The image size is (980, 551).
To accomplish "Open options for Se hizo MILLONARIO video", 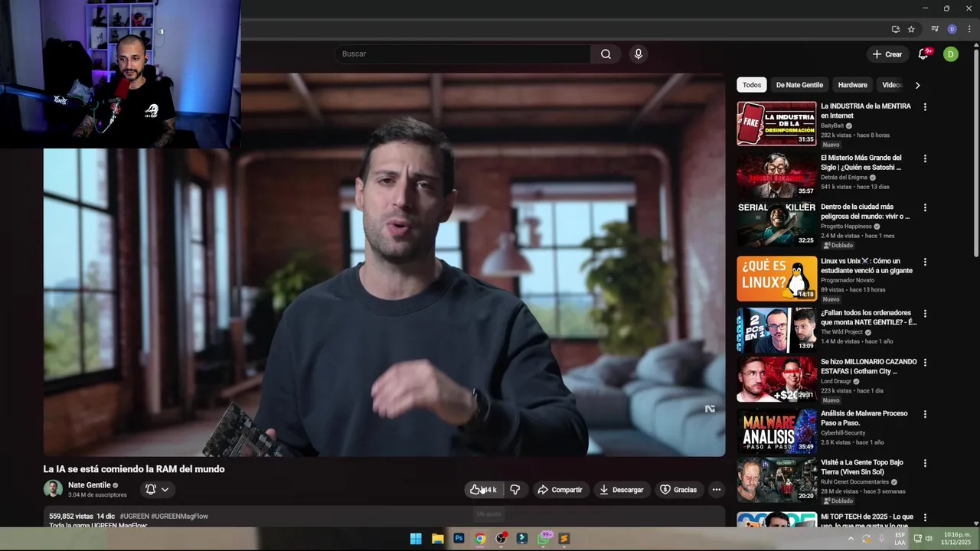I will (925, 363).
